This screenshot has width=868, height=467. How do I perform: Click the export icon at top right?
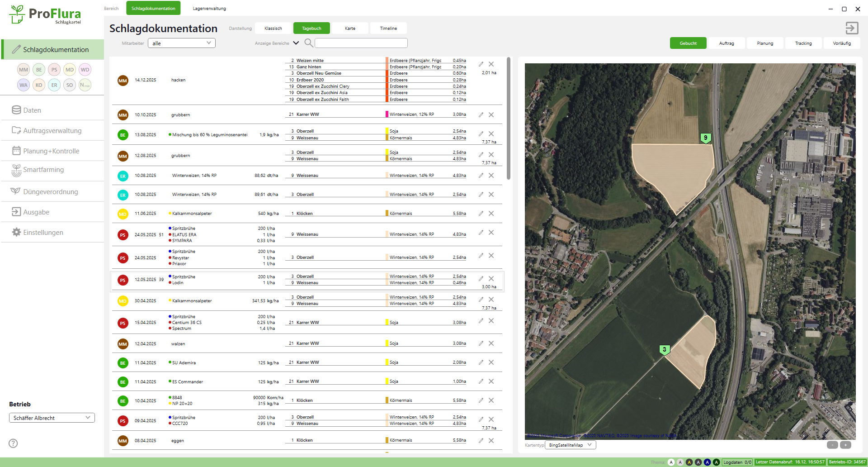click(x=852, y=28)
